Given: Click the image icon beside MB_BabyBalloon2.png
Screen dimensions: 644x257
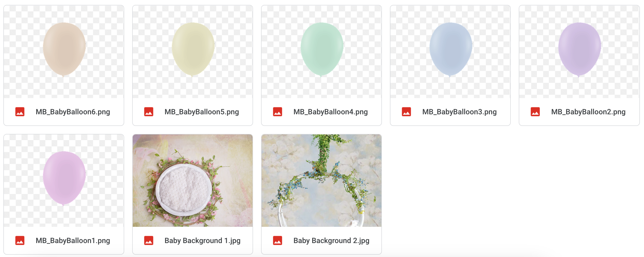Looking at the screenshot, I should [x=535, y=112].
